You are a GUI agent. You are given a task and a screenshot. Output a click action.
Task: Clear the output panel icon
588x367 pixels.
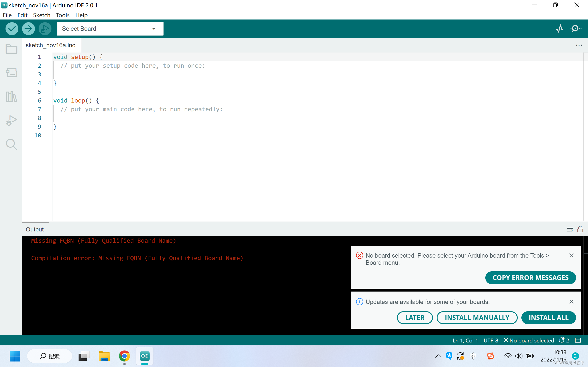pos(570,229)
